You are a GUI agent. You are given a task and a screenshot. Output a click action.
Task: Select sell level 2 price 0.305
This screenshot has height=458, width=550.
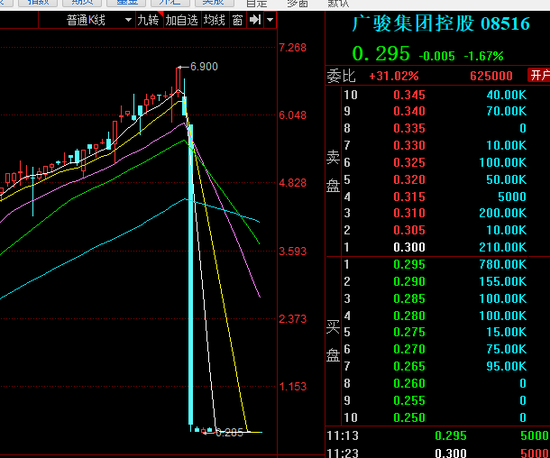(409, 230)
